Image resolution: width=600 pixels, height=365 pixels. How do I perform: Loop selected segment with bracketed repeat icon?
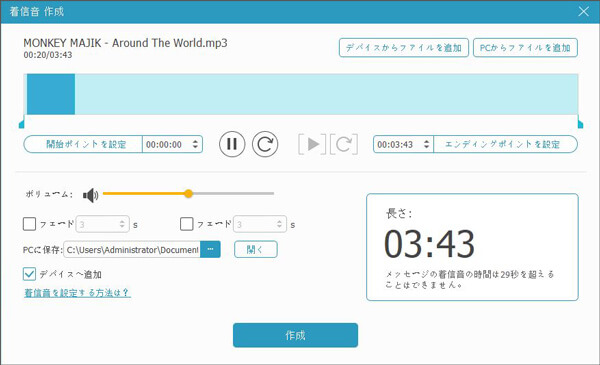click(344, 144)
